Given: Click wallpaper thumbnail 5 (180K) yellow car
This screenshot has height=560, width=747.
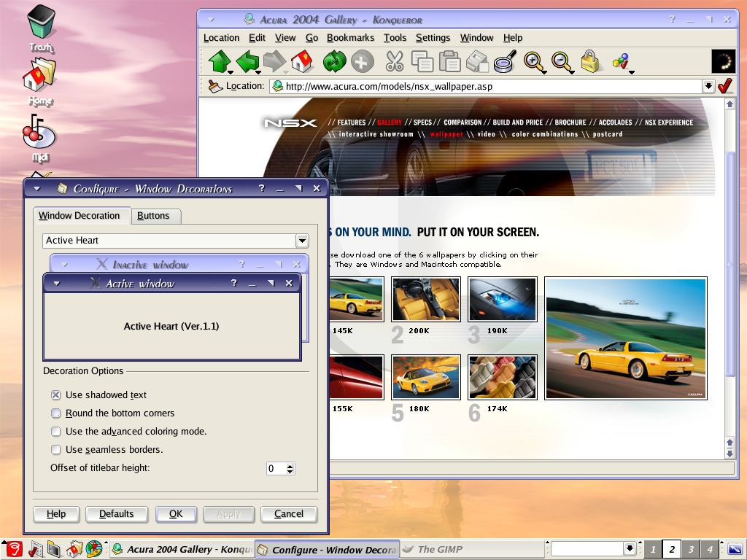Looking at the screenshot, I should 426,377.
